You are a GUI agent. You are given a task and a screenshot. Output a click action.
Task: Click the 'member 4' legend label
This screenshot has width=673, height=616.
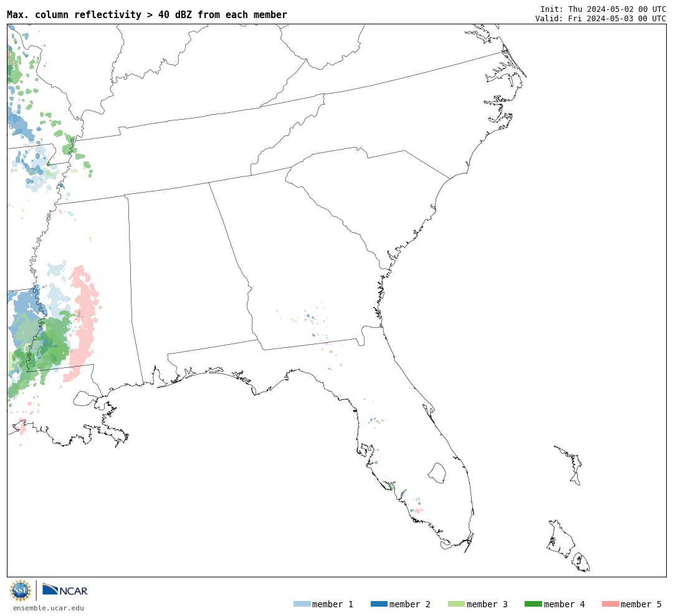pos(564,604)
